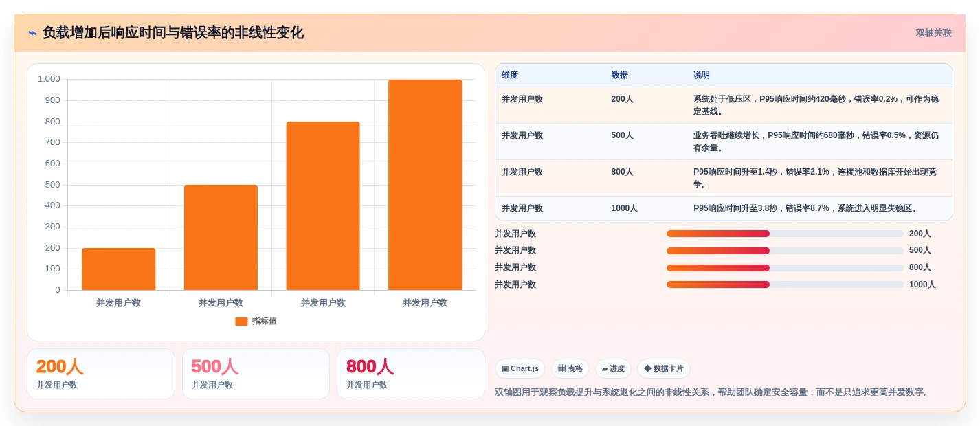This screenshot has width=980, height=426.
Task: Click the bar with value 1000
Action: 425,185
